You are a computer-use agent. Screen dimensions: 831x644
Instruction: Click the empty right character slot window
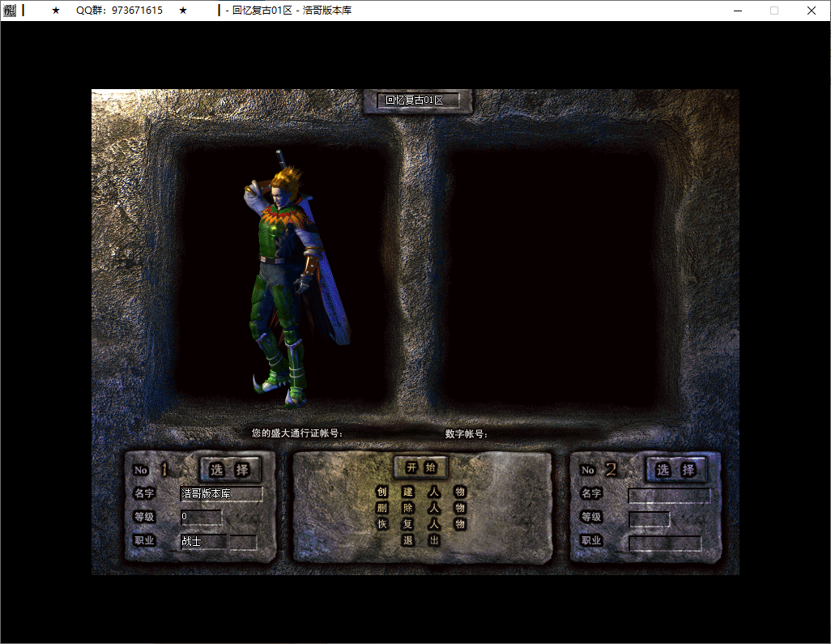pos(551,275)
